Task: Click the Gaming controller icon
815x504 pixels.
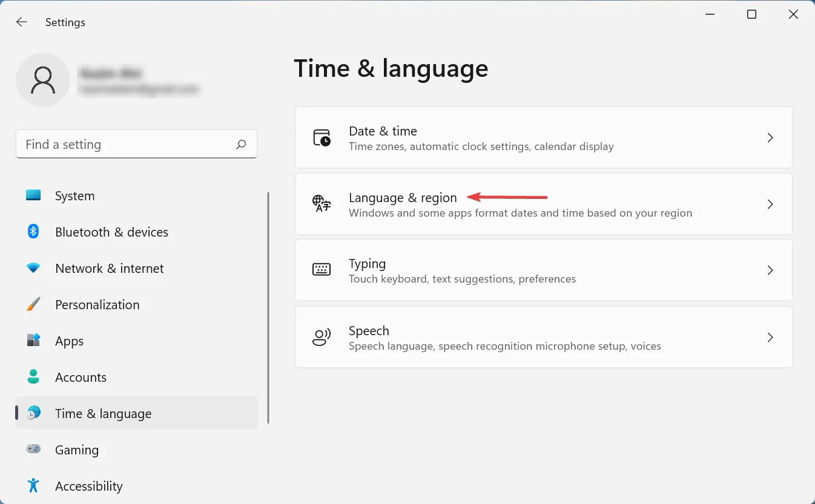Action: coord(33,450)
